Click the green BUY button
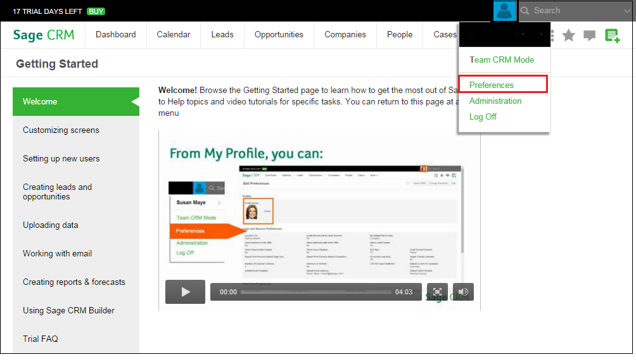 pyautogui.click(x=96, y=11)
